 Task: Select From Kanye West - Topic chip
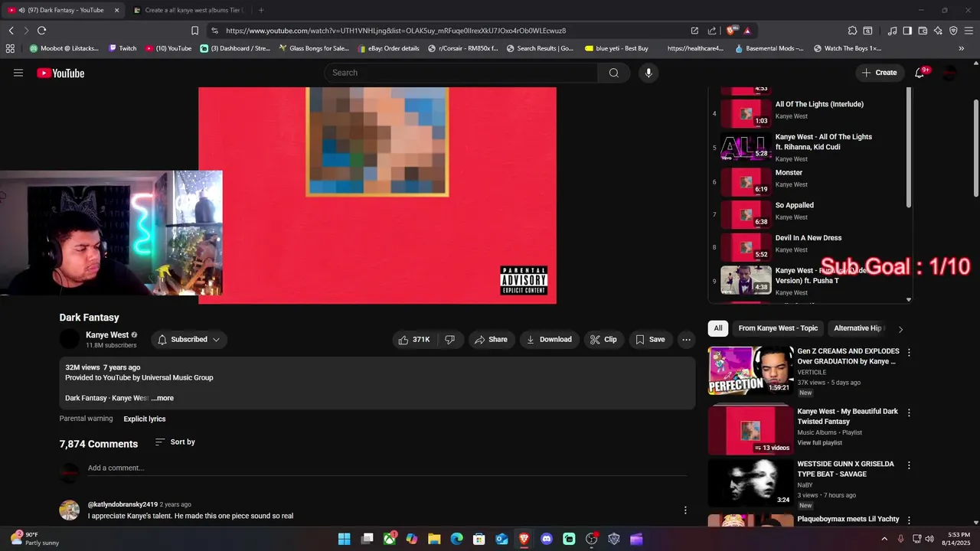click(x=778, y=328)
